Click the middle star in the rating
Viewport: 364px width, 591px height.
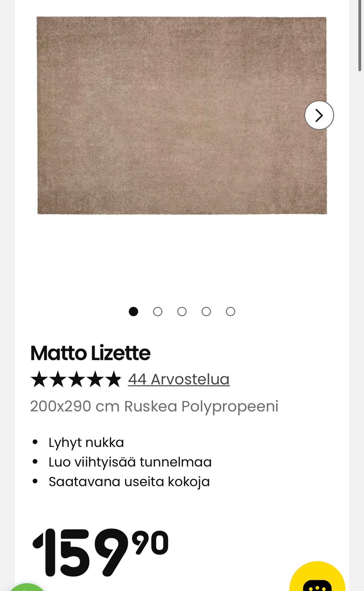[x=76, y=379]
